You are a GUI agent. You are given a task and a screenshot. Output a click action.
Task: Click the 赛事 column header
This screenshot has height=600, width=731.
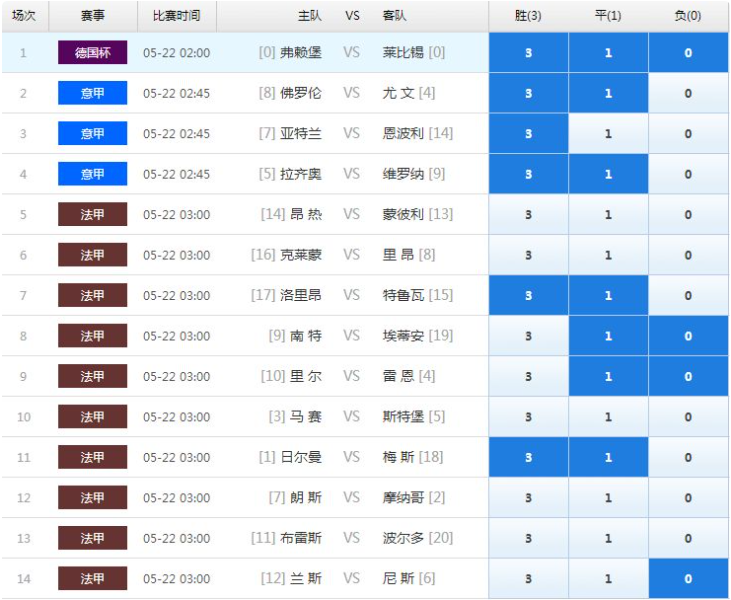pyautogui.click(x=93, y=16)
